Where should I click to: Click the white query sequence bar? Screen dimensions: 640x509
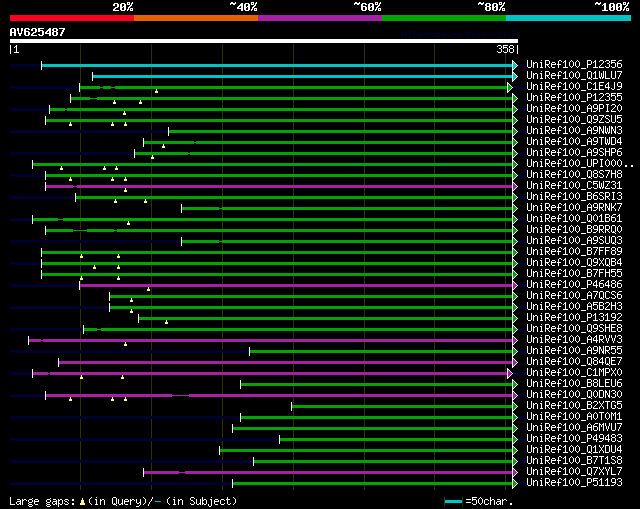(264, 41)
